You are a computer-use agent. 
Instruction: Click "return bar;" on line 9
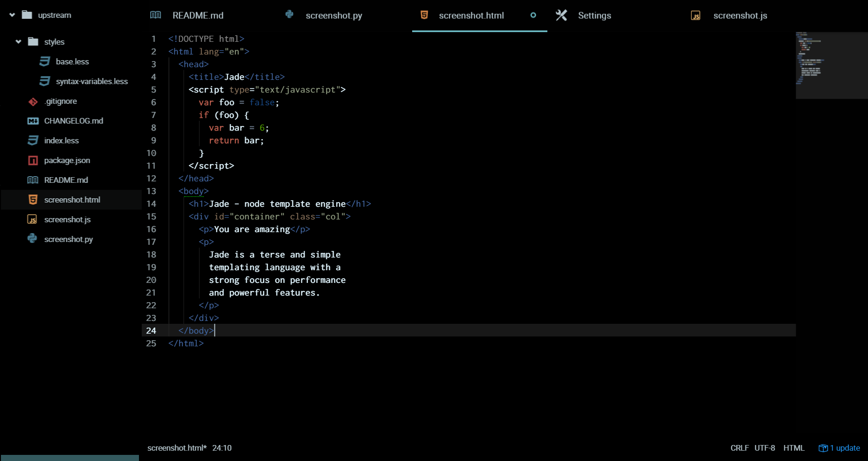pyautogui.click(x=237, y=141)
